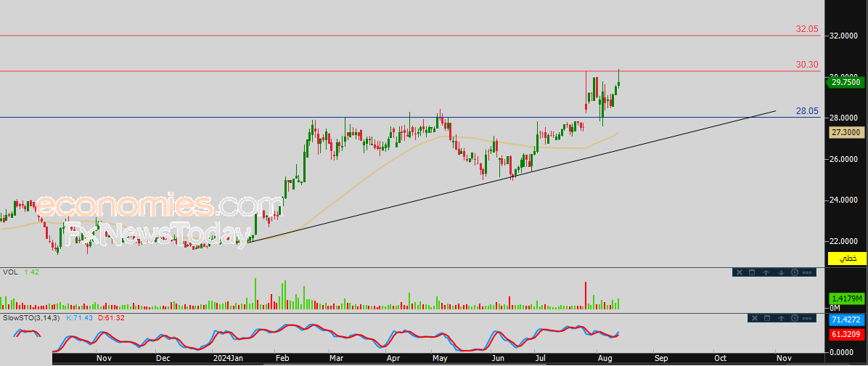Maximize the VOL indicator panel
Image resolution: width=868 pixels, height=366 pixels.
[752, 272]
